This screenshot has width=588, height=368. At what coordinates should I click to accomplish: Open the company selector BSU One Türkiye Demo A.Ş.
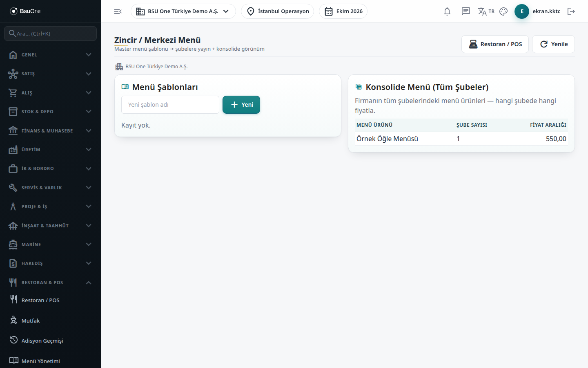(183, 11)
